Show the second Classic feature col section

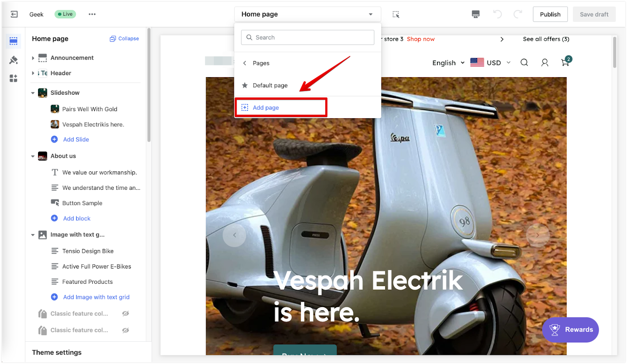(125, 330)
